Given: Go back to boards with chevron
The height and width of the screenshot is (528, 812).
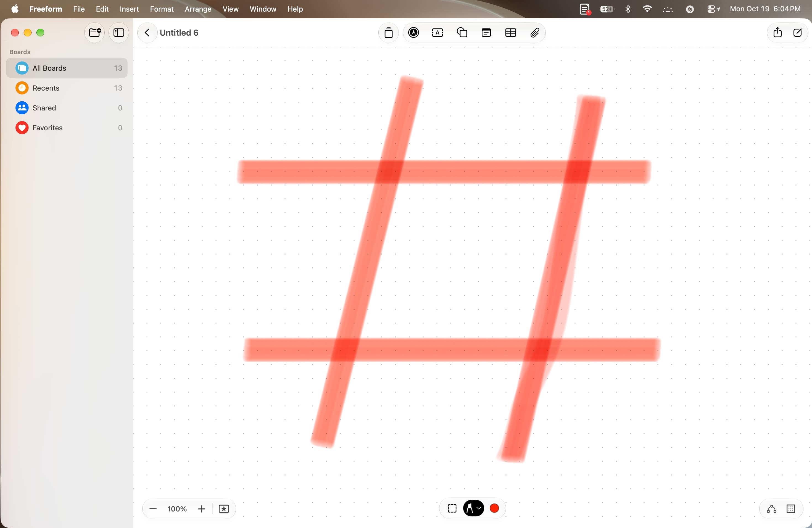Looking at the screenshot, I should (147, 33).
